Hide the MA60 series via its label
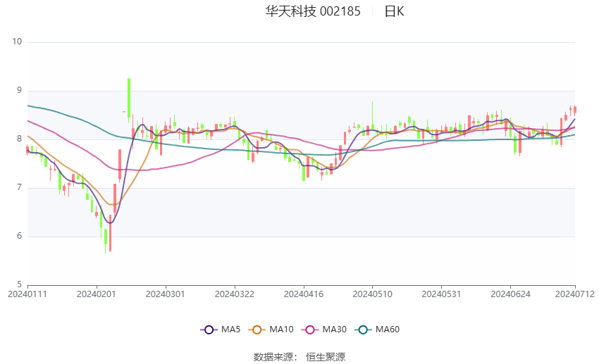This screenshot has width=599, height=364. point(388,330)
